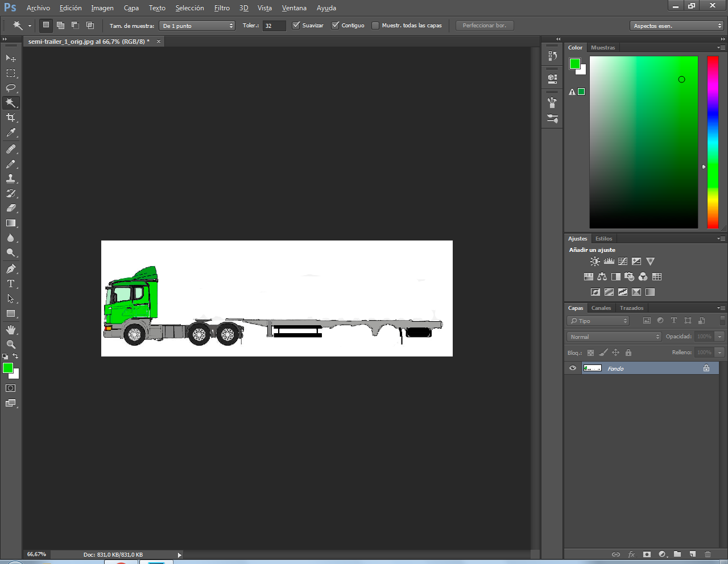Image resolution: width=728 pixels, height=564 pixels.
Task: Select the Lasso tool
Action: coord(11,88)
